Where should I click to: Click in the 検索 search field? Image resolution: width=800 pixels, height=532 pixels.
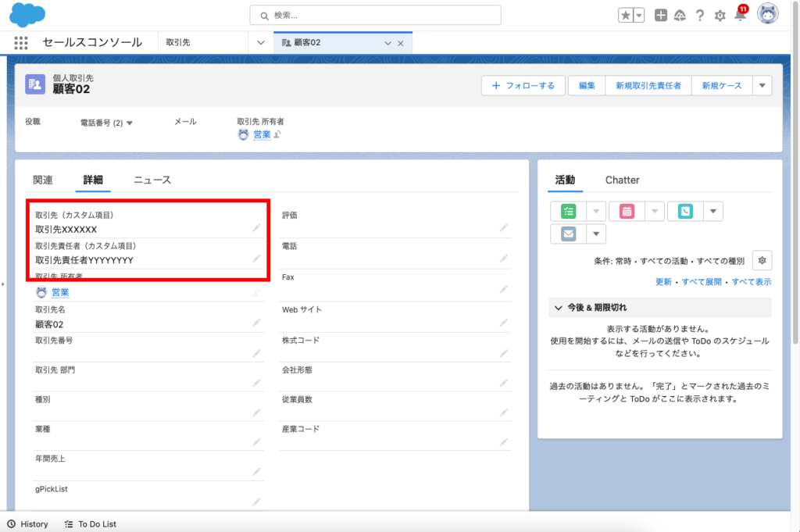click(x=375, y=16)
